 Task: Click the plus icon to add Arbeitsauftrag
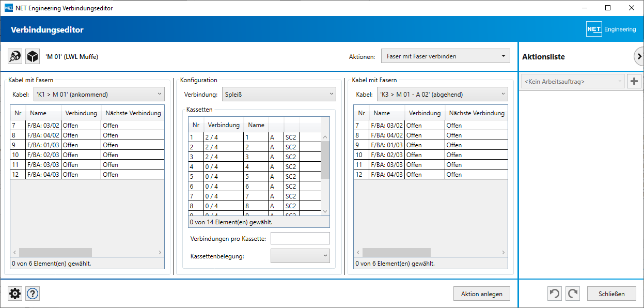click(x=634, y=81)
